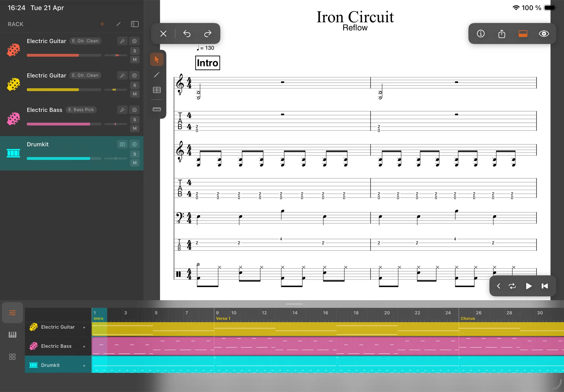Close the score editing toolbar
Image resolution: width=564 pixels, height=392 pixels.
163,34
